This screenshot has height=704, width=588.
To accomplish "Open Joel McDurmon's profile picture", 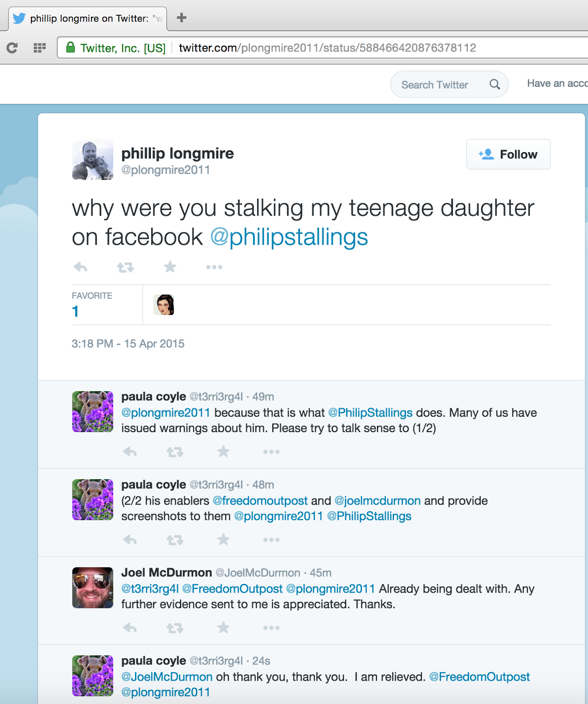I will tap(93, 588).
